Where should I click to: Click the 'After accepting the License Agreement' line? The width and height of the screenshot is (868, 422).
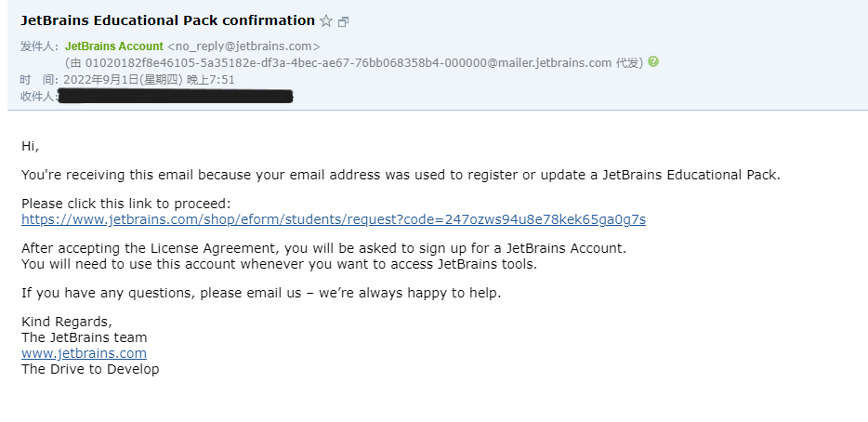[x=323, y=248]
